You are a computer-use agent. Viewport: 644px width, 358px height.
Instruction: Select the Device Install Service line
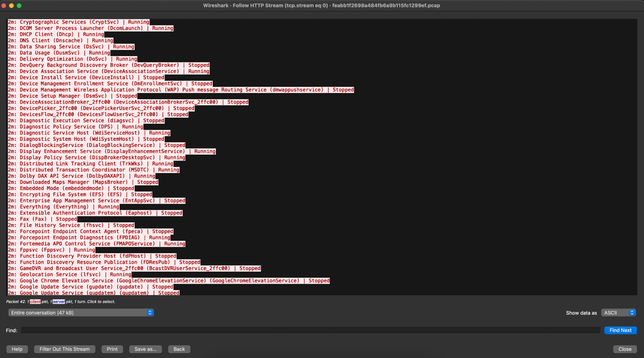point(86,77)
